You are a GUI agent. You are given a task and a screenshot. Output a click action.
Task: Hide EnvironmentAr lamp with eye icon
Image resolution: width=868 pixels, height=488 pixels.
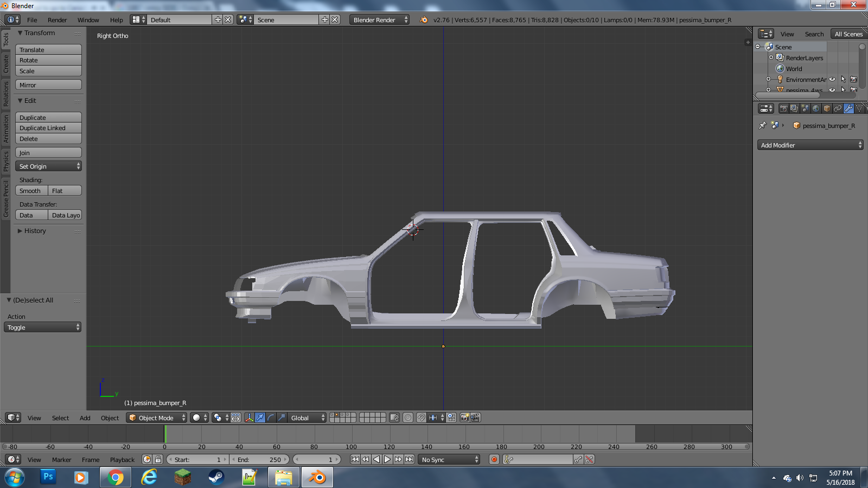coord(832,79)
